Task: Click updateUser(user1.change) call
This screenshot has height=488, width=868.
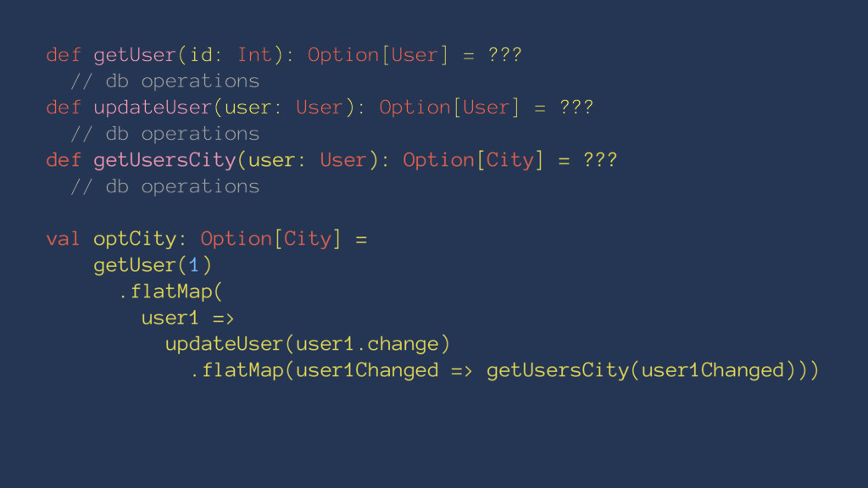Action: 308,344
